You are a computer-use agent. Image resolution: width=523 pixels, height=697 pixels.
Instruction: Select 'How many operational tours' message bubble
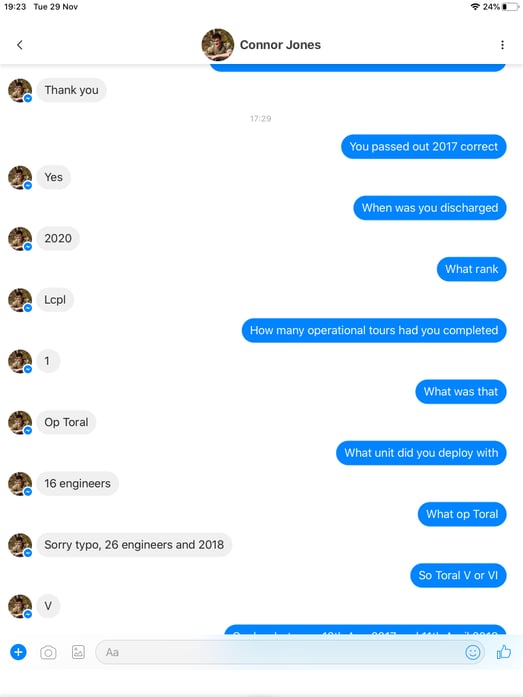[x=374, y=331]
